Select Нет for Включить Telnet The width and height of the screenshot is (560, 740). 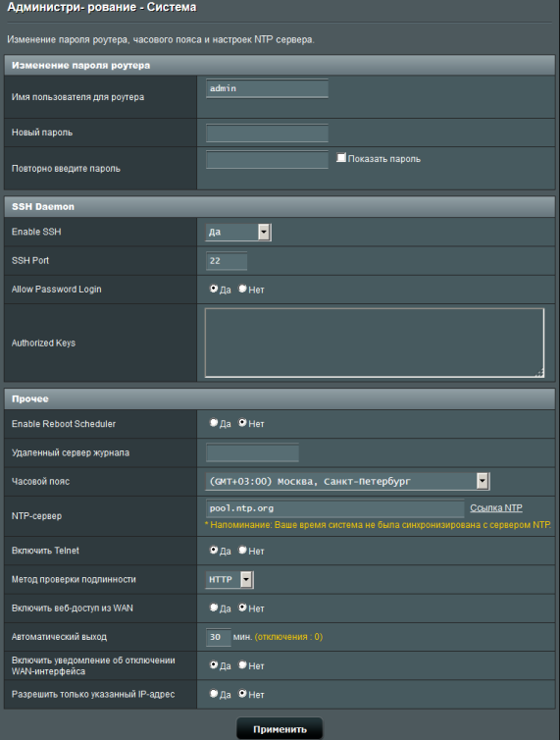[x=242, y=550]
